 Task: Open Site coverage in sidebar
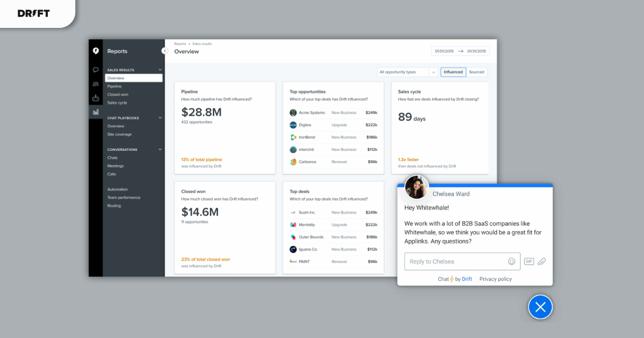[119, 134]
